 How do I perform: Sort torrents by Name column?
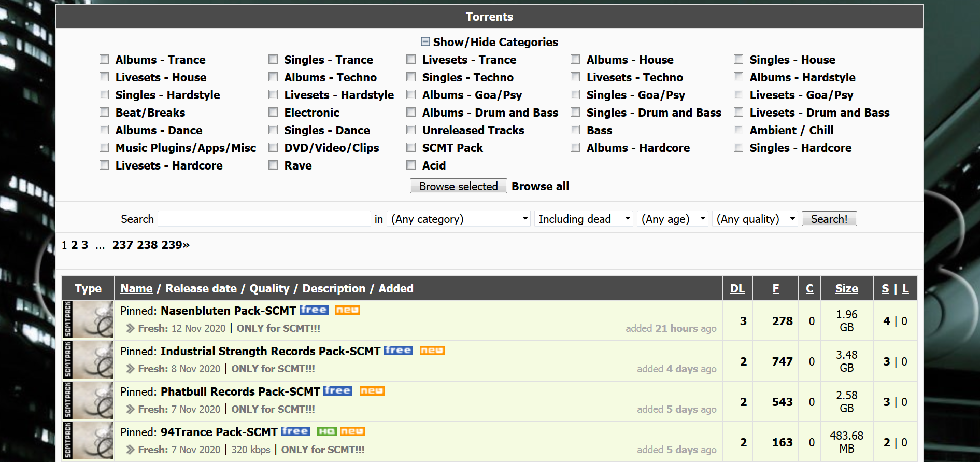(x=136, y=288)
